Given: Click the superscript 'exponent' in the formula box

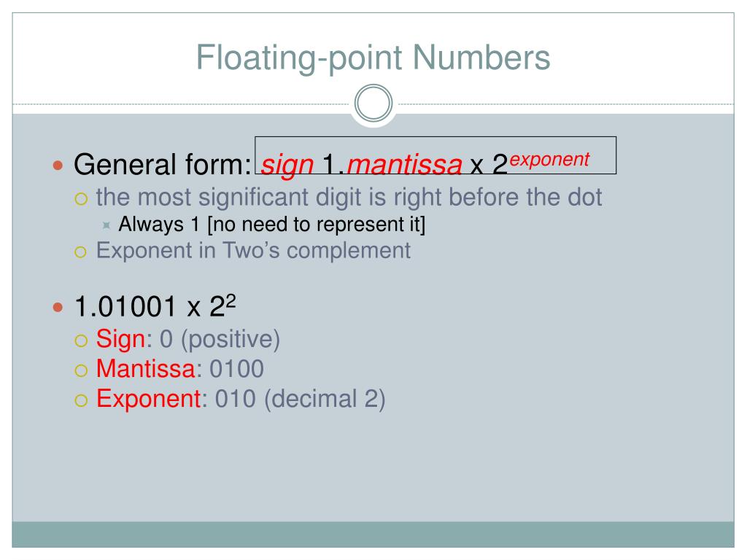Looking at the screenshot, I should (549, 160).
